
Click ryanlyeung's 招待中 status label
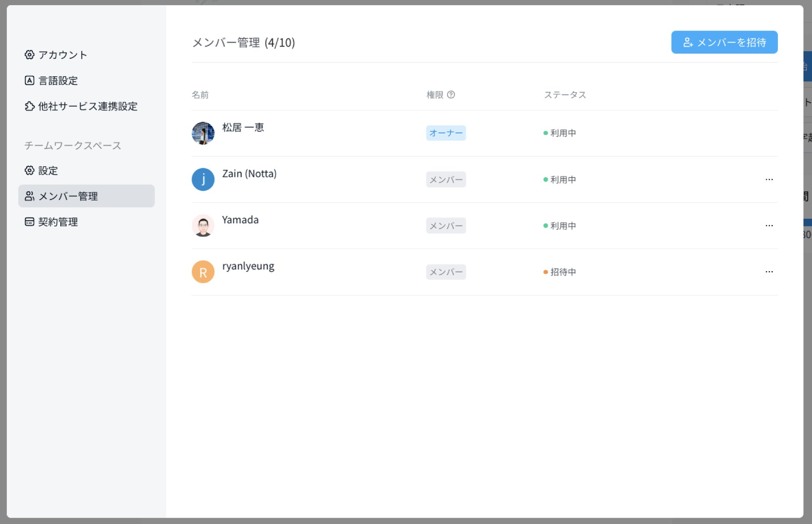point(563,272)
